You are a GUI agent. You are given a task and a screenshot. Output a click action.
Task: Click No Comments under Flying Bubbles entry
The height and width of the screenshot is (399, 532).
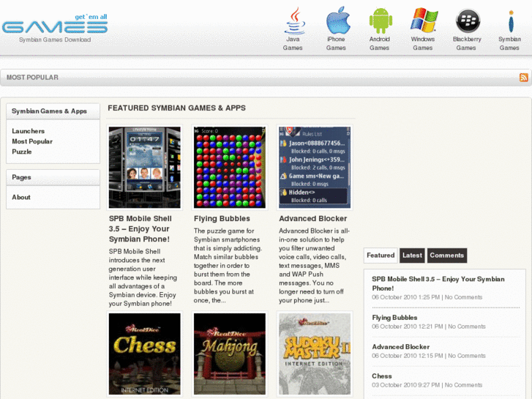coord(467,327)
